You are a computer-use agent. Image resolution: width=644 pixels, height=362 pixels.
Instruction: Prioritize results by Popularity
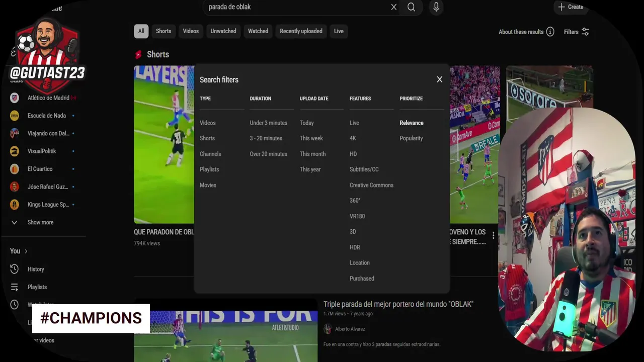click(x=412, y=138)
